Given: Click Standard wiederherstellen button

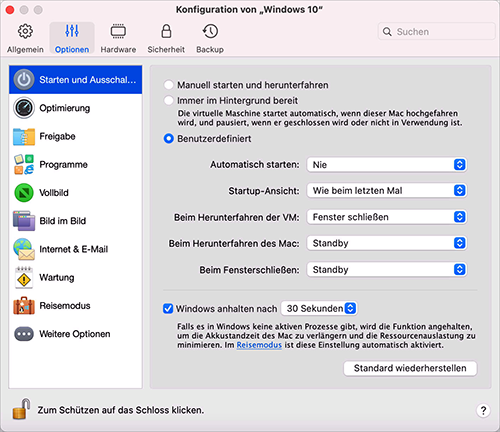Looking at the screenshot, I should pos(410,368).
